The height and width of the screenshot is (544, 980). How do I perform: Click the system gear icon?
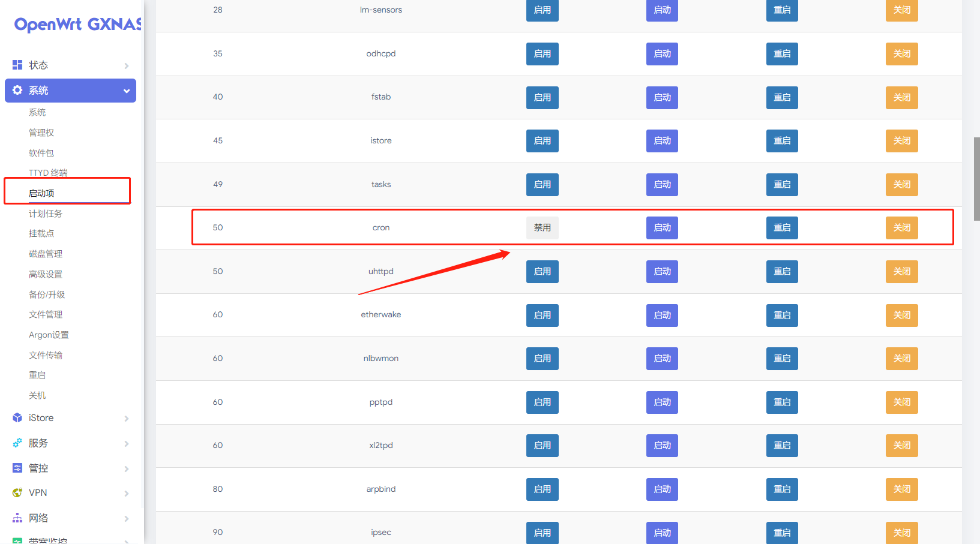(17, 90)
